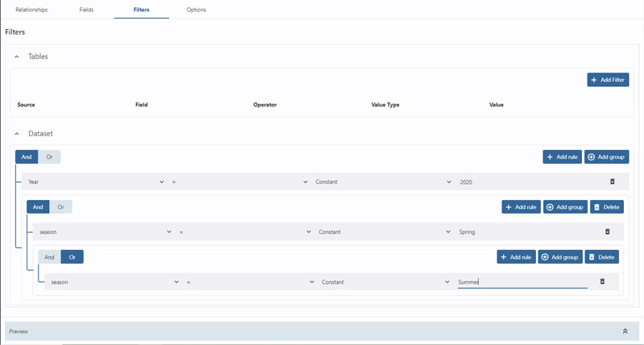The height and width of the screenshot is (345, 644).
Task: Delete the Year 2020 rule via trash icon
Action: tap(612, 182)
